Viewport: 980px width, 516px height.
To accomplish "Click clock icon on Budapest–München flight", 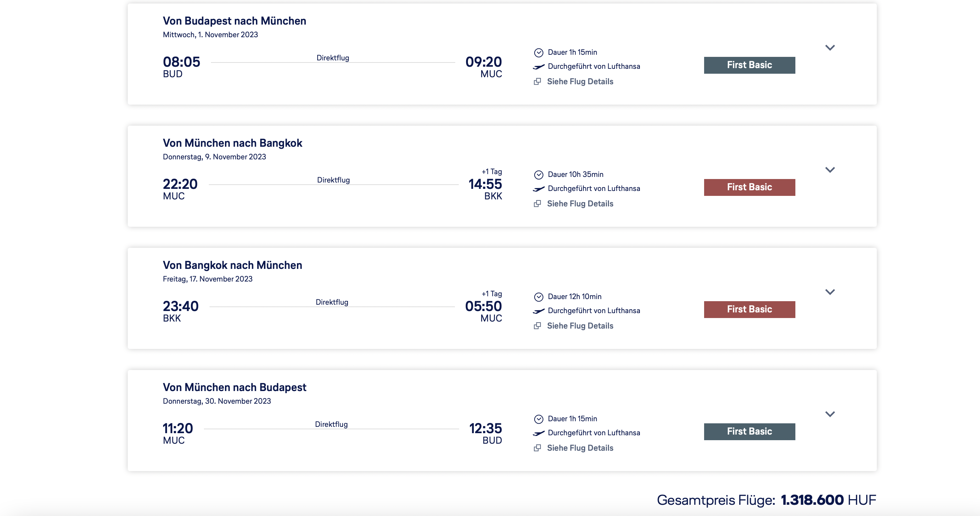I will point(538,53).
